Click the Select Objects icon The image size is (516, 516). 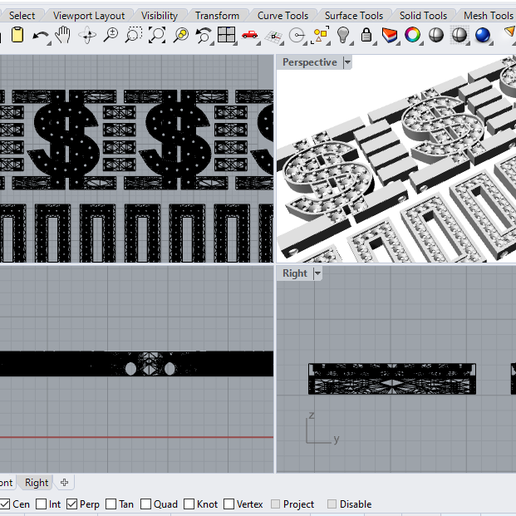click(x=320, y=35)
